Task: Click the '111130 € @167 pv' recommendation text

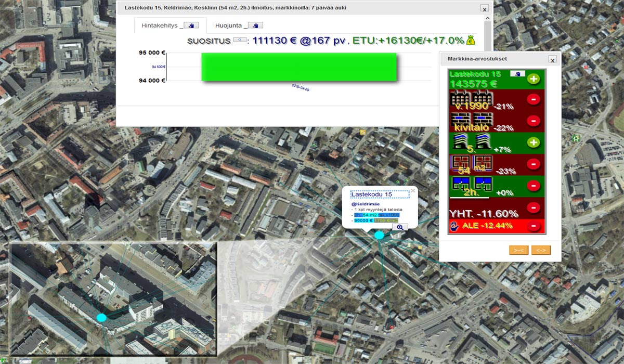Action: pos(299,41)
